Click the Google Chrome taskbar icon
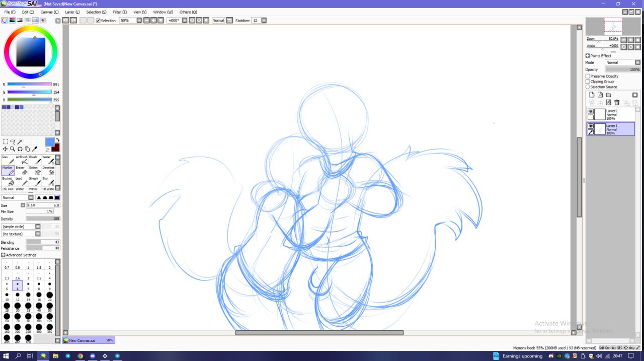Viewport: 644px width, 361px height. [x=80, y=356]
